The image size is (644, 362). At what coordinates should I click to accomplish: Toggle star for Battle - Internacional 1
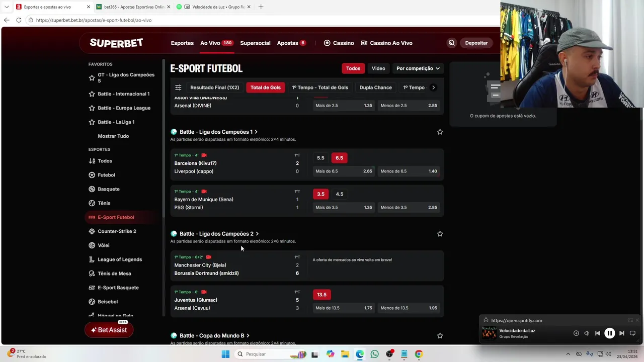pos(92,94)
